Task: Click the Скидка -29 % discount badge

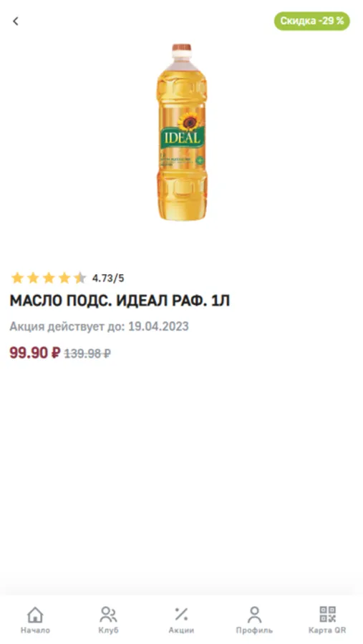Action: click(x=312, y=21)
